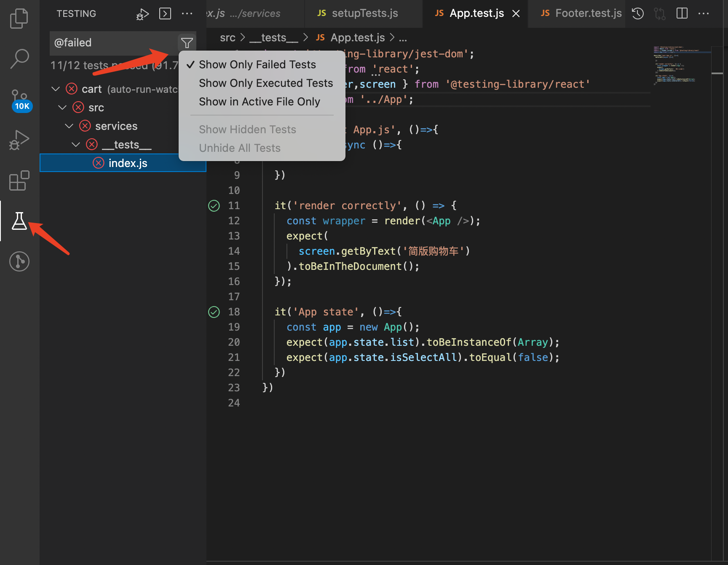Open the Extensions view
The height and width of the screenshot is (565, 728).
[19, 181]
